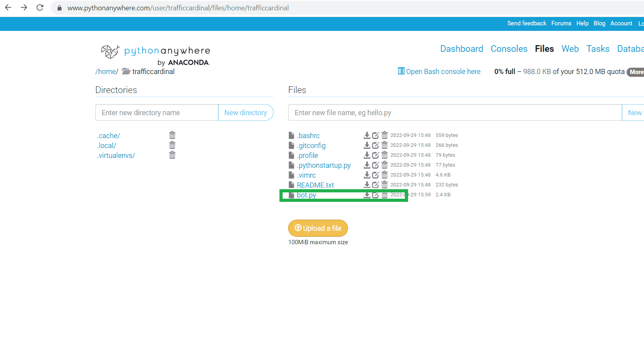
Task: Open the Dashboard tab
Action: point(462,49)
